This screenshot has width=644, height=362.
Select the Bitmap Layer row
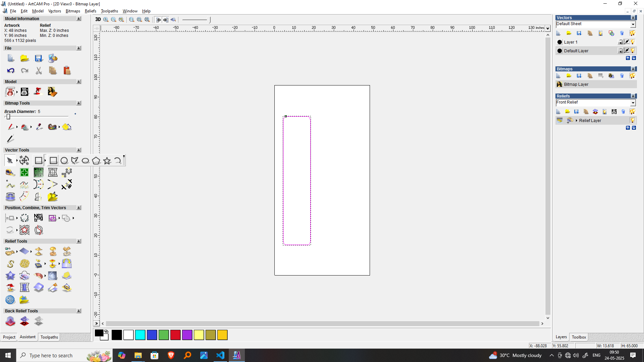596,84
